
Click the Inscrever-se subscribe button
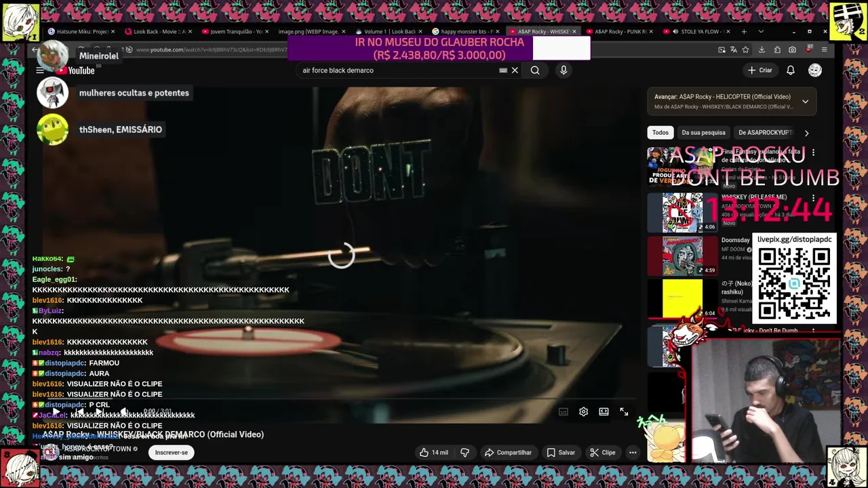172,452
